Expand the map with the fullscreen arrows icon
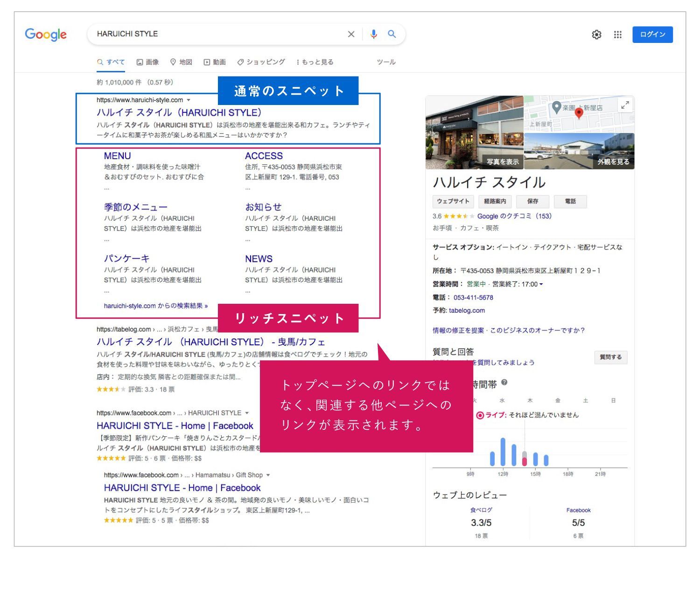Screen dimensions: 700x595 (x=625, y=105)
